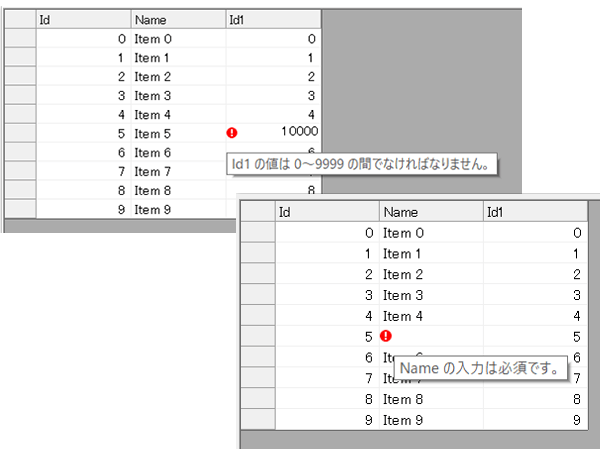Select the Id1 cell of the Item 9 row in the lower grid
Viewport: 600px width, 450px height.
click(x=533, y=420)
